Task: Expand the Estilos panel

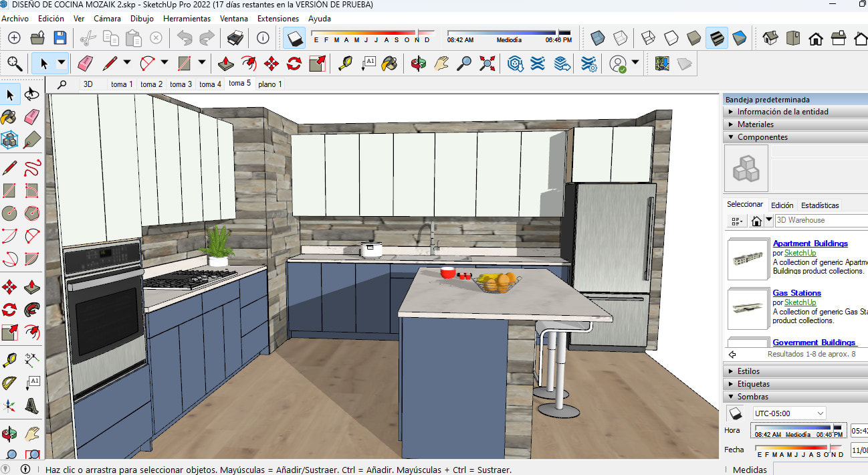Action: point(795,371)
